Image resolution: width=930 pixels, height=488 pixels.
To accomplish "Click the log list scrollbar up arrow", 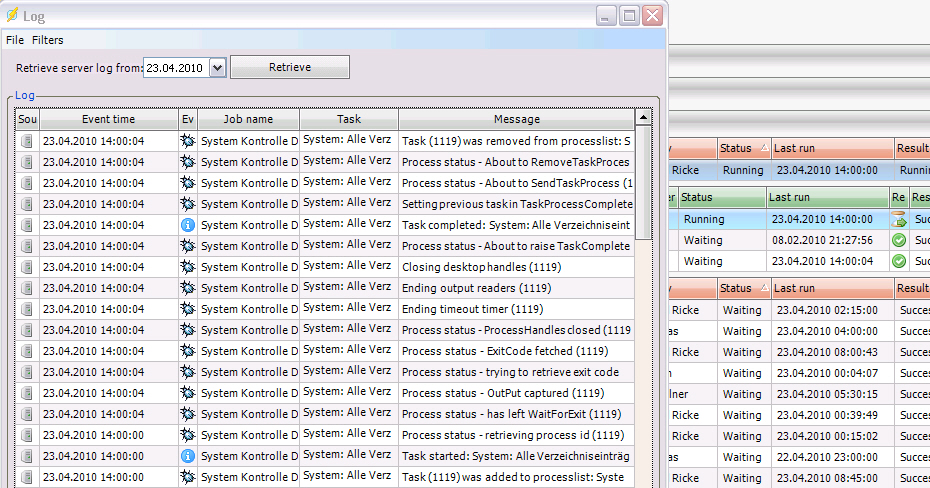I will pos(643,118).
